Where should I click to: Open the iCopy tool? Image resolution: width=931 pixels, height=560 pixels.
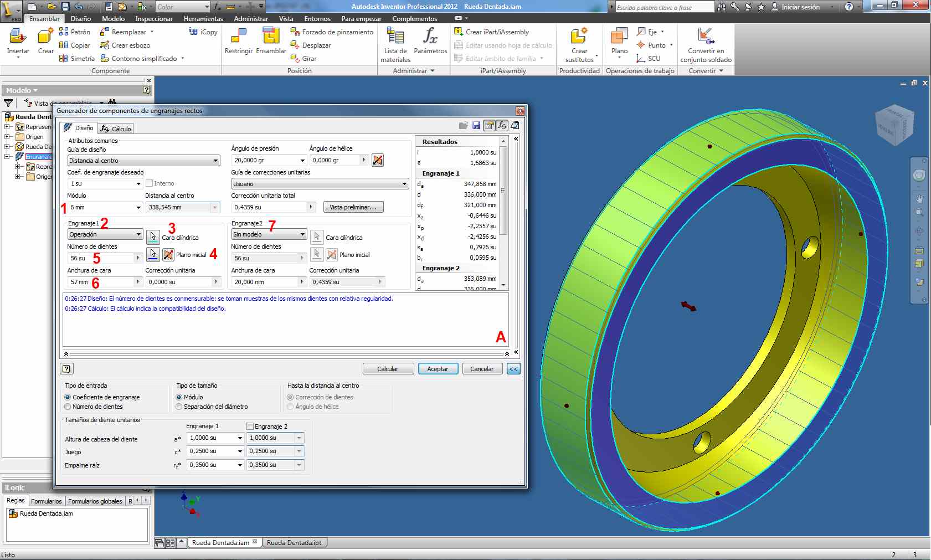click(203, 32)
